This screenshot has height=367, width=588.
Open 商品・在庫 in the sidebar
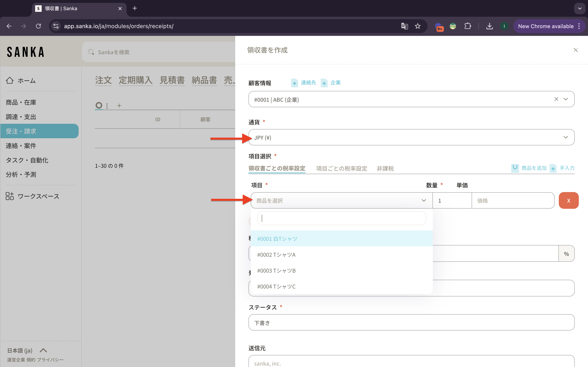[x=21, y=102]
